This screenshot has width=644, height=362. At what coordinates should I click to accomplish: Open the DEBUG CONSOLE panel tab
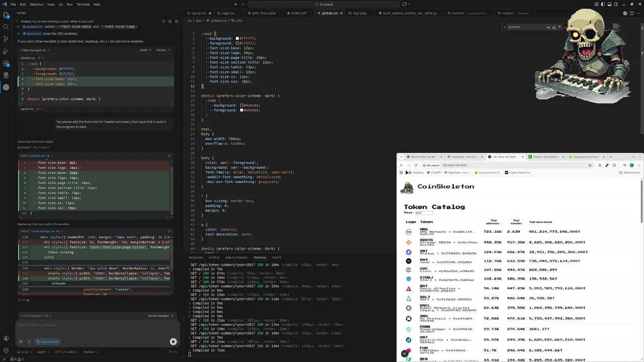[236, 257]
